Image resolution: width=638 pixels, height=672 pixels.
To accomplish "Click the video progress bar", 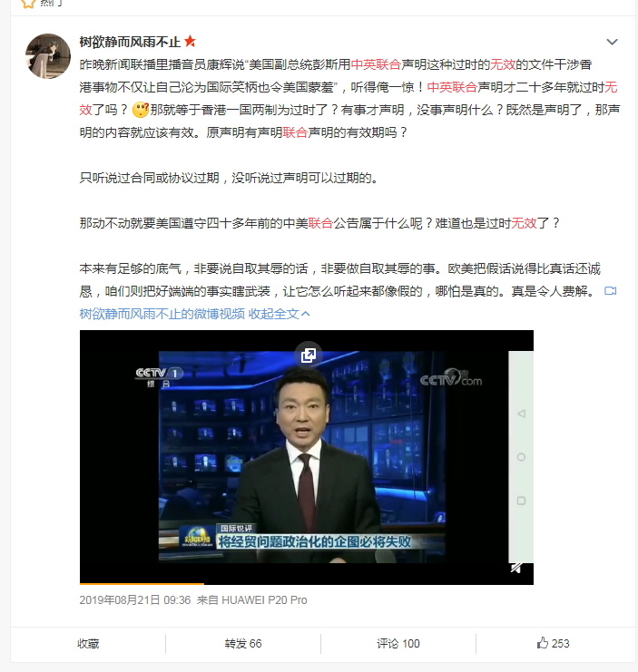I will tap(307, 583).
